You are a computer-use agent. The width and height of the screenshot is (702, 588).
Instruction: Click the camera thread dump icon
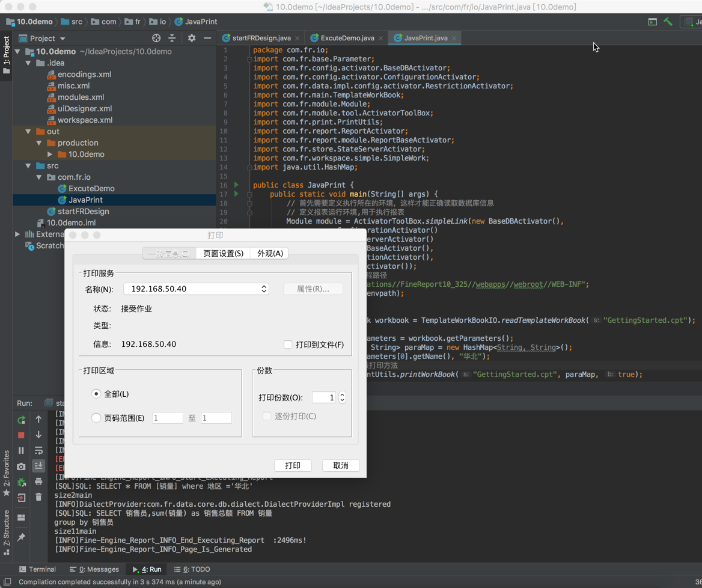tap(21, 466)
